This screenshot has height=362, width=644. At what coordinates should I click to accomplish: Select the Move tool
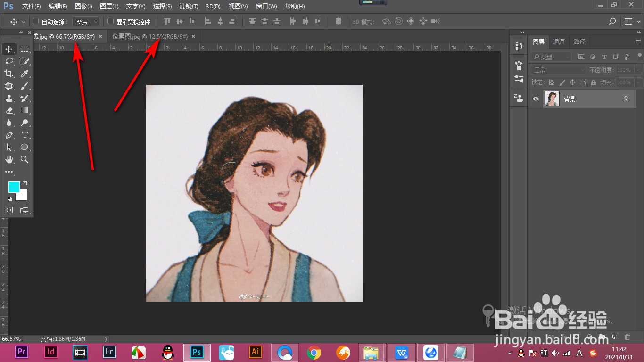pyautogui.click(x=9, y=49)
